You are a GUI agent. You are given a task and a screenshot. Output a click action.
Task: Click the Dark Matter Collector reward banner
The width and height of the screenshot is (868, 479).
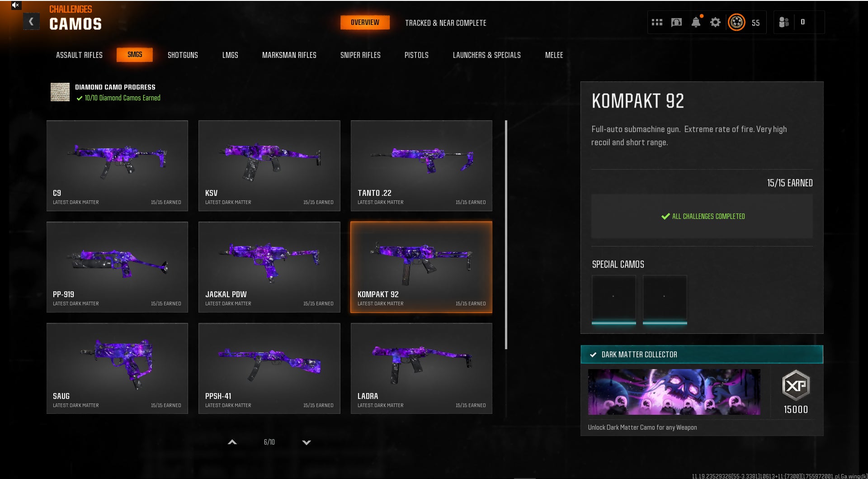point(674,392)
